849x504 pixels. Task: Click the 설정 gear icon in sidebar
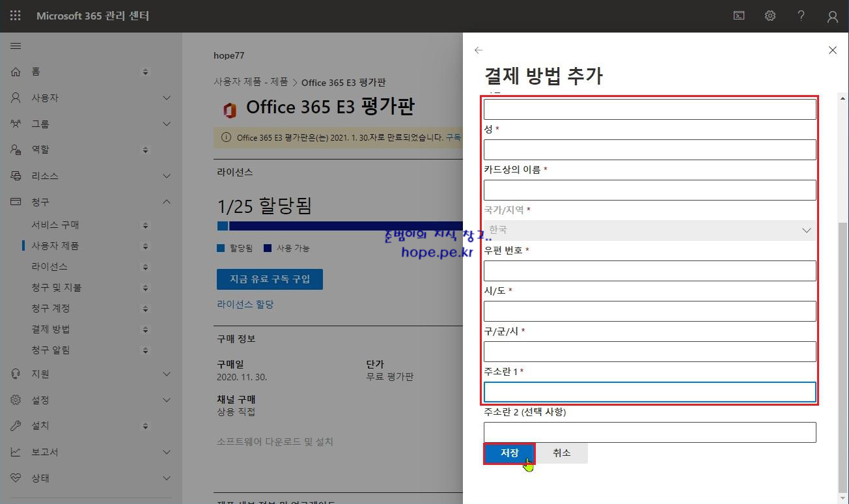(16, 400)
